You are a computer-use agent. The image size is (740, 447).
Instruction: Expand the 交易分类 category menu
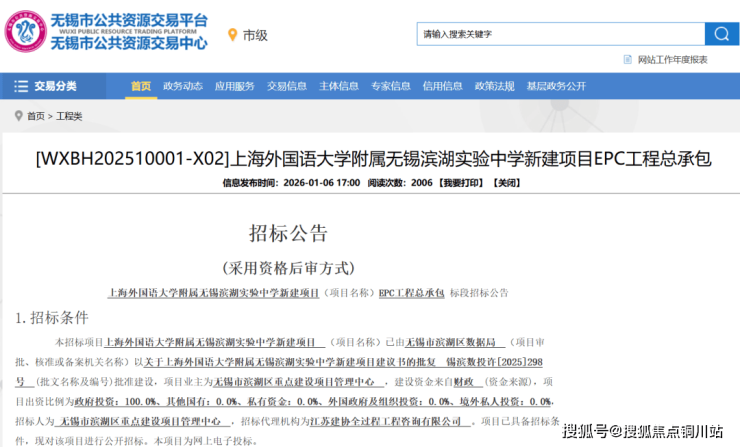(x=55, y=86)
